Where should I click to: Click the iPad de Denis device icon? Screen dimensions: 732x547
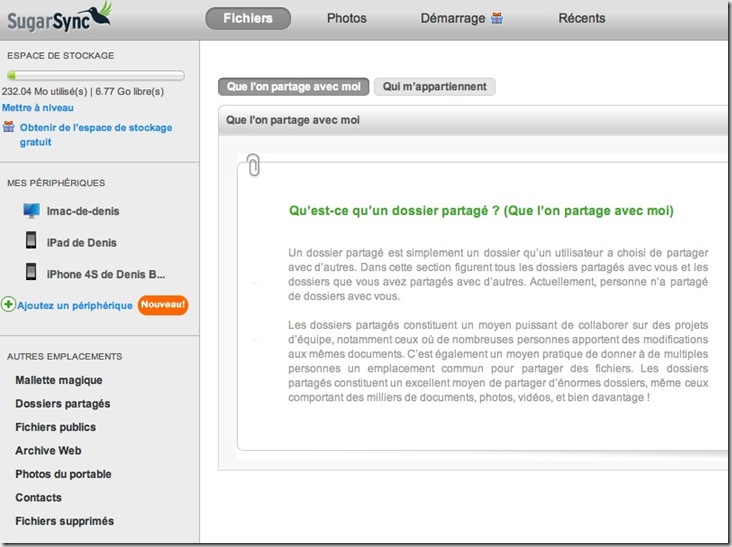coord(31,242)
